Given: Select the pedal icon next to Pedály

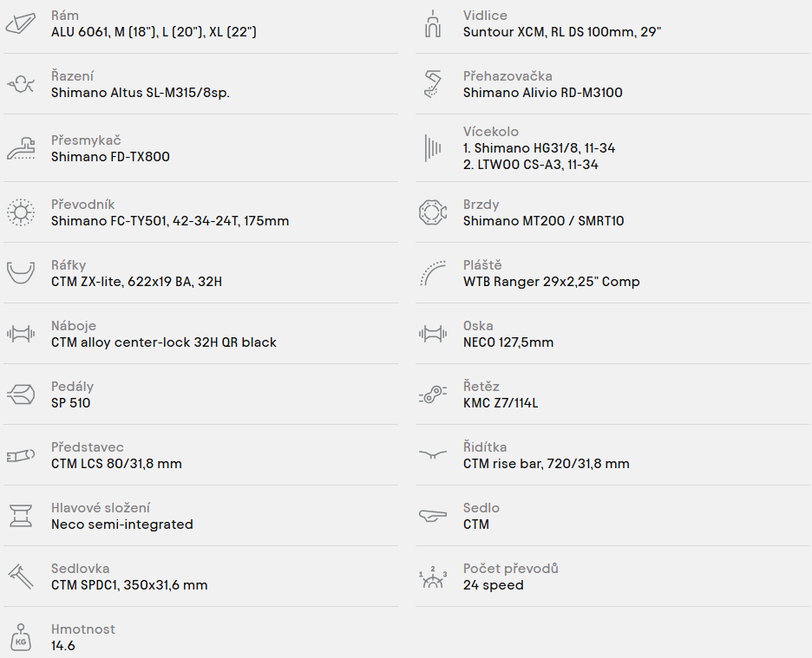Looking at the screenshot, I should click(21, 394).
